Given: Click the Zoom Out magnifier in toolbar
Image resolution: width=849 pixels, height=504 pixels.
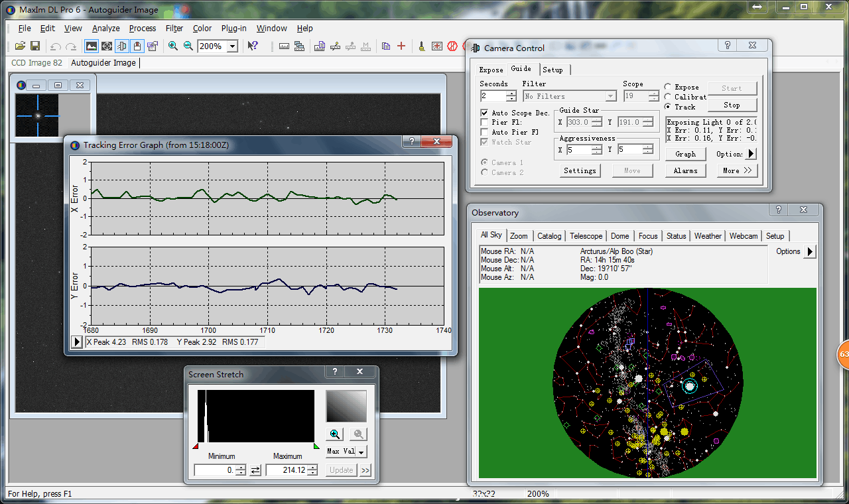Looking at the screenshot, I should pos(188,46).
